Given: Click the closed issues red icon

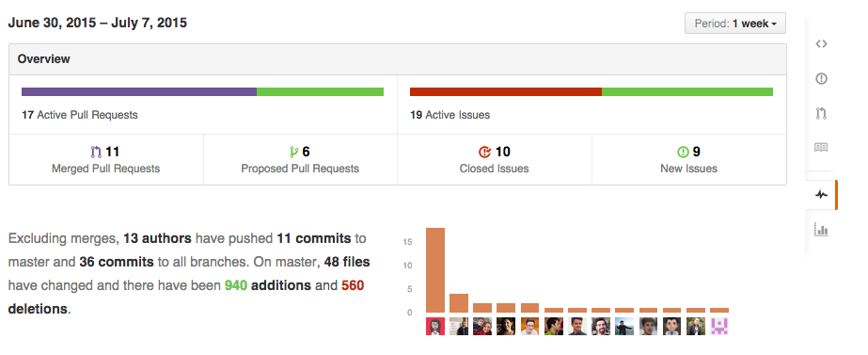Looking at the screenshot, I should point(485,152).
